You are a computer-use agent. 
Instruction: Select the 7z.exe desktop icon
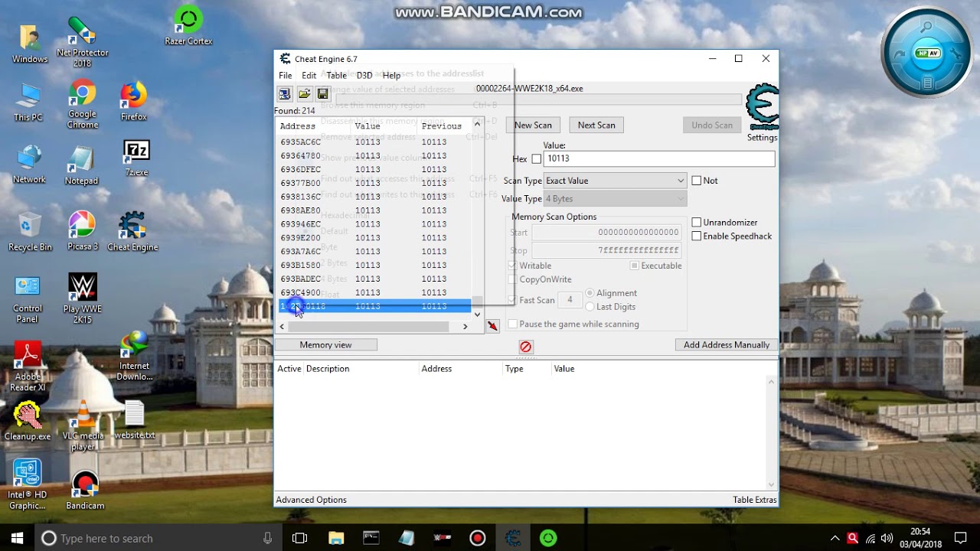point(136,158)
